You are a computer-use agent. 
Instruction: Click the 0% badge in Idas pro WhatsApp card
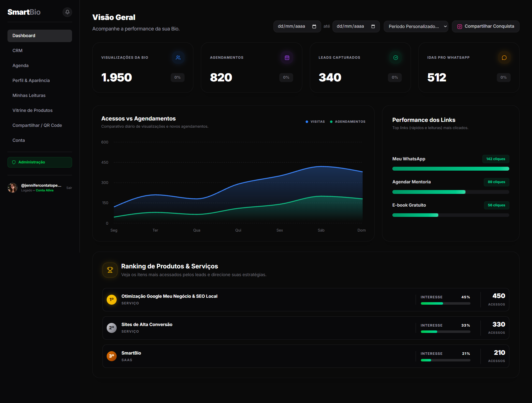pos(504,78)
